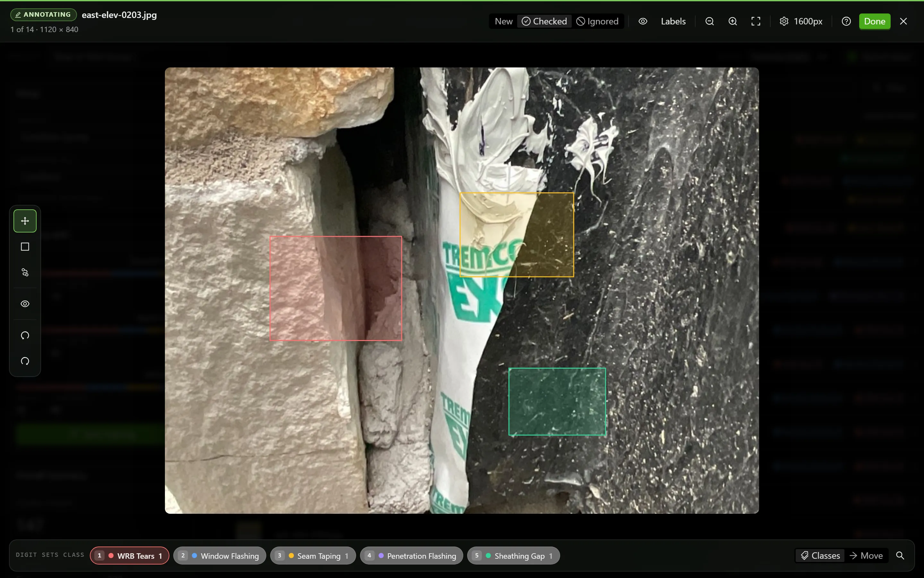Zoom out of the image

(x=709, y=22)
